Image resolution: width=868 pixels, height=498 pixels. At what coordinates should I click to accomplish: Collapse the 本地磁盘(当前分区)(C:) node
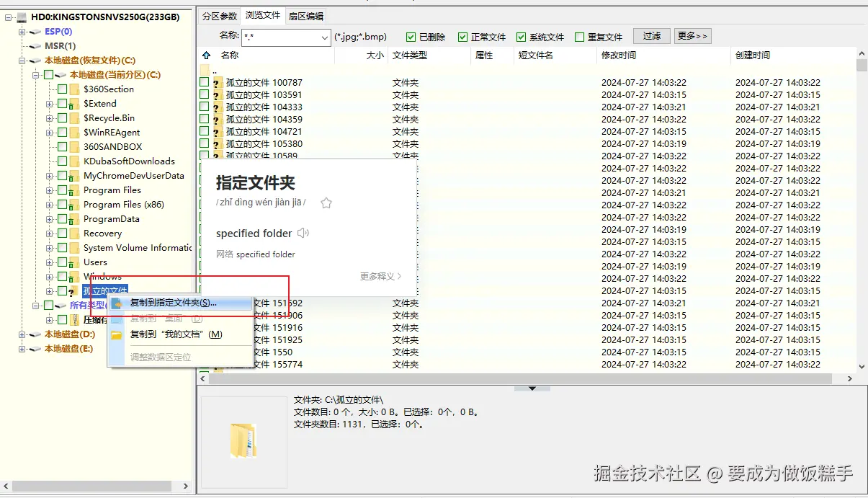point(35,74)
